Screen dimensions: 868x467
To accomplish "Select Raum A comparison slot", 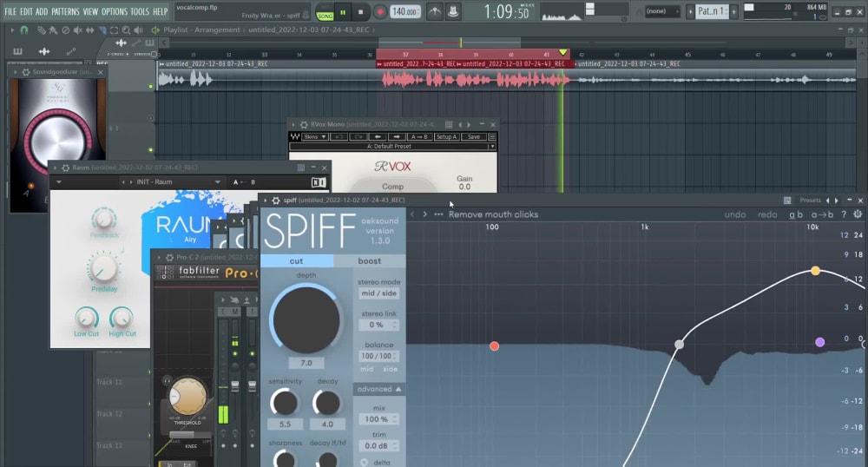I will (236, 182).
